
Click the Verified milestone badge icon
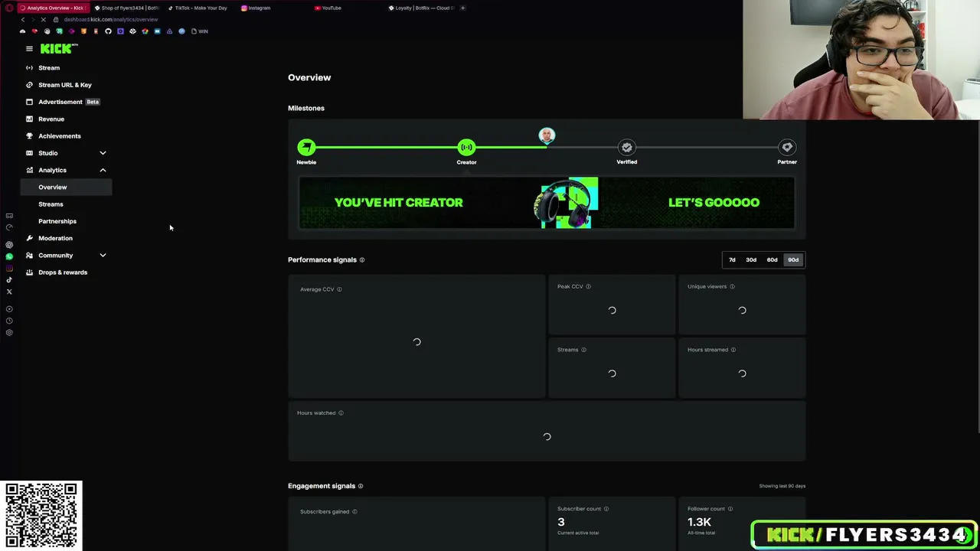point(627,147)
